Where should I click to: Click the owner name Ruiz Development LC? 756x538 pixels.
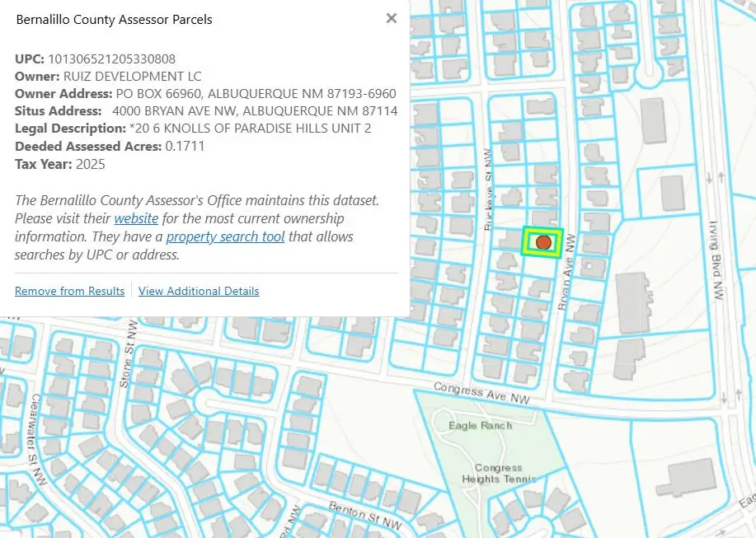pyautogui.click(x=132, y=76)
